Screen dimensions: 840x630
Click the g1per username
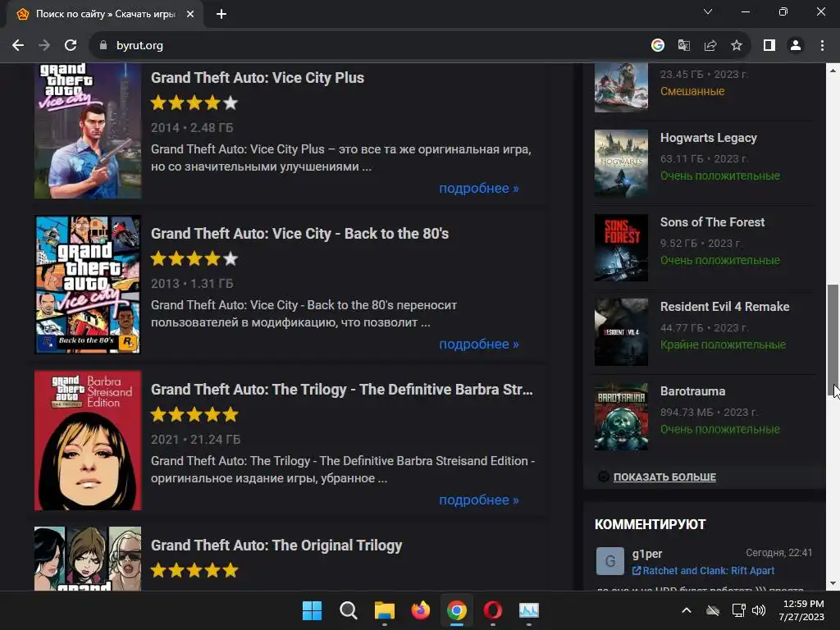(x=646, y=554)
